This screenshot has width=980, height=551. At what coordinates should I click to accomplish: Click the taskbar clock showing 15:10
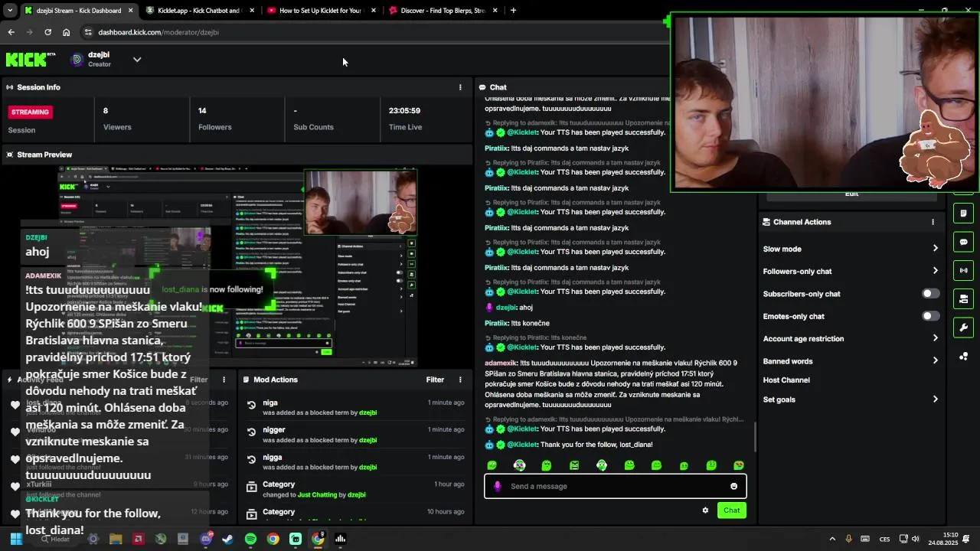pyautogui.click(x=942, y=539)
